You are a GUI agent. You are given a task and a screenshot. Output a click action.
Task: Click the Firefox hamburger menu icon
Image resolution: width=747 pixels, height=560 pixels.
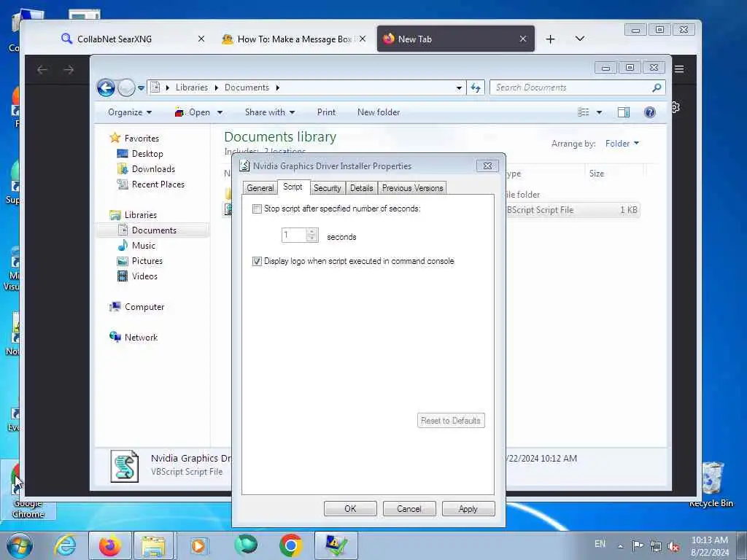click(x=679, y=69)
